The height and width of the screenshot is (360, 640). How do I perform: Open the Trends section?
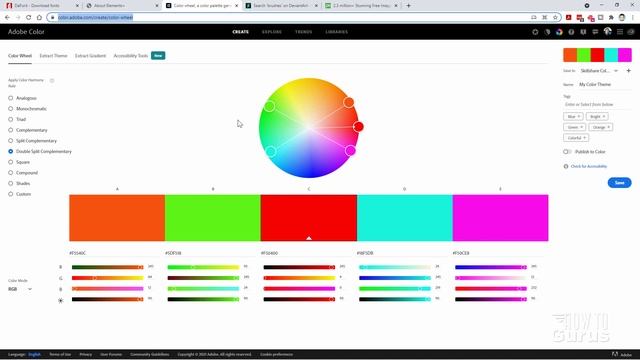(x=304, y=32)
